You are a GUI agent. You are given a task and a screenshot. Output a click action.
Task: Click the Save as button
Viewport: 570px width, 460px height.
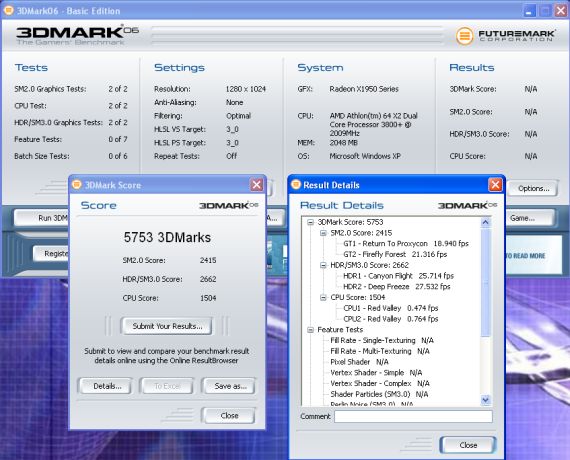coord(230,386)
